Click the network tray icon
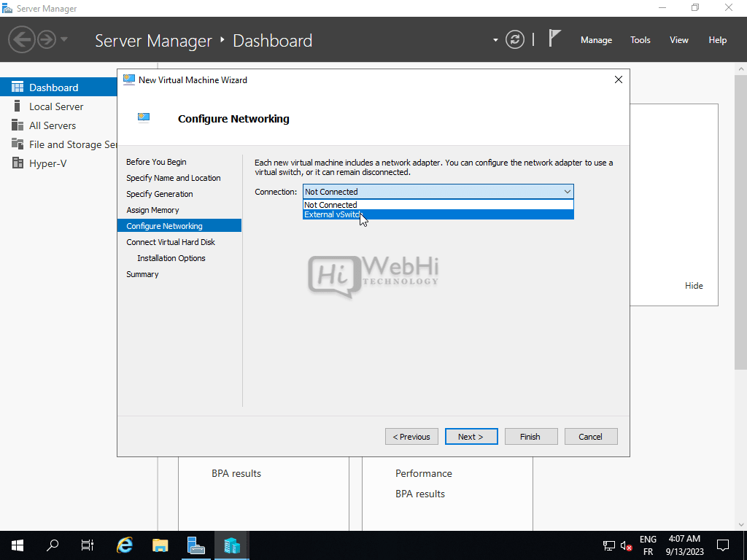Viewport: 747px width, 560px height. pyautogui.click(x=609, y=545)
